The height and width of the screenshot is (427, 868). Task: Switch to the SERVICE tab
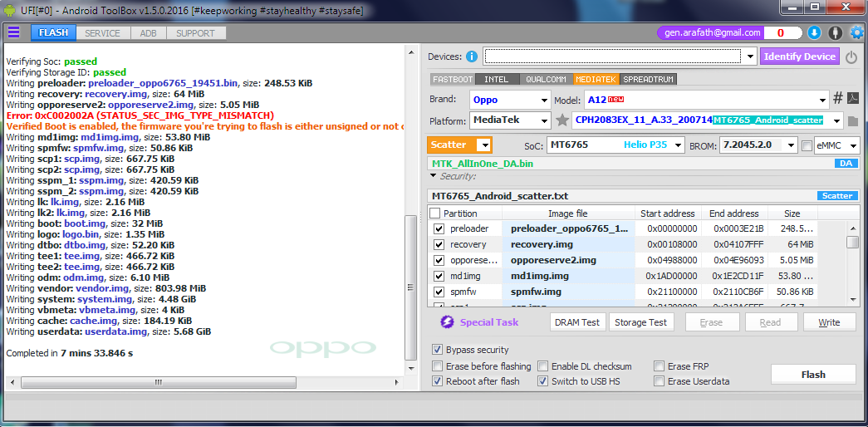pos(102,33)
